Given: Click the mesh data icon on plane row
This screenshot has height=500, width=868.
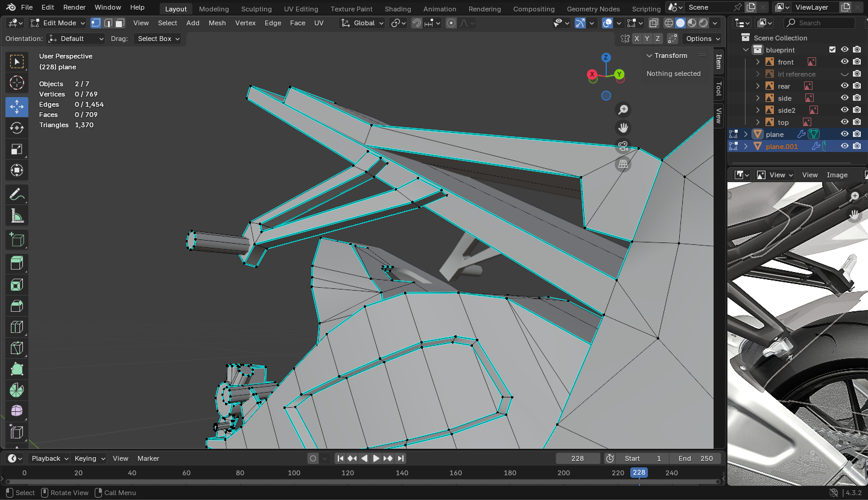Looking at the screenshot, I should pyautogui.click(x=814, y=134).
